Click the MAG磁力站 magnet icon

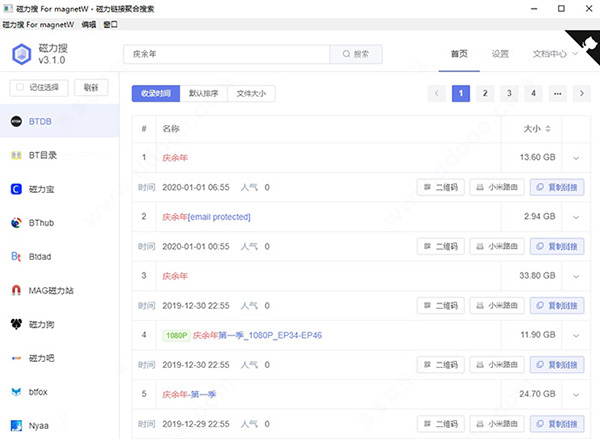[x=16, y=291]
